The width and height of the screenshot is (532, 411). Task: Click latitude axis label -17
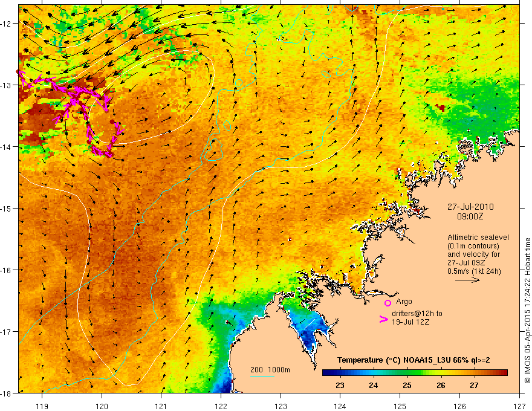click(6, 332)
